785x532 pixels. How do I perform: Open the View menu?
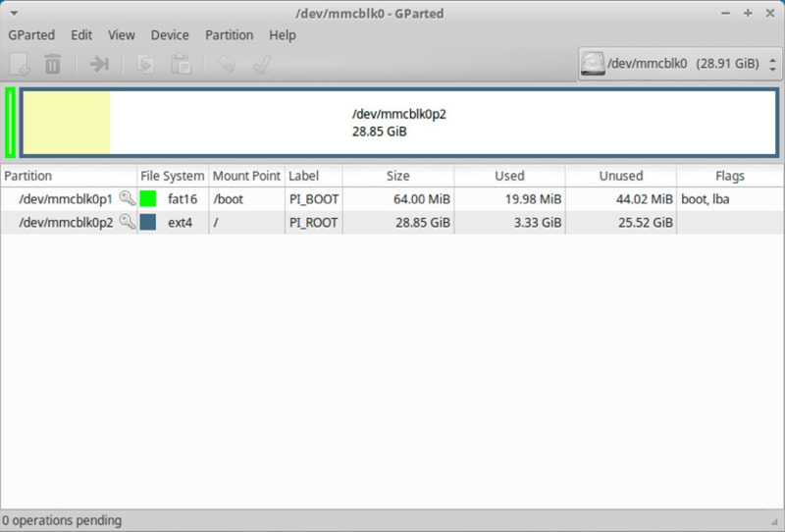(x=122, y=35)
